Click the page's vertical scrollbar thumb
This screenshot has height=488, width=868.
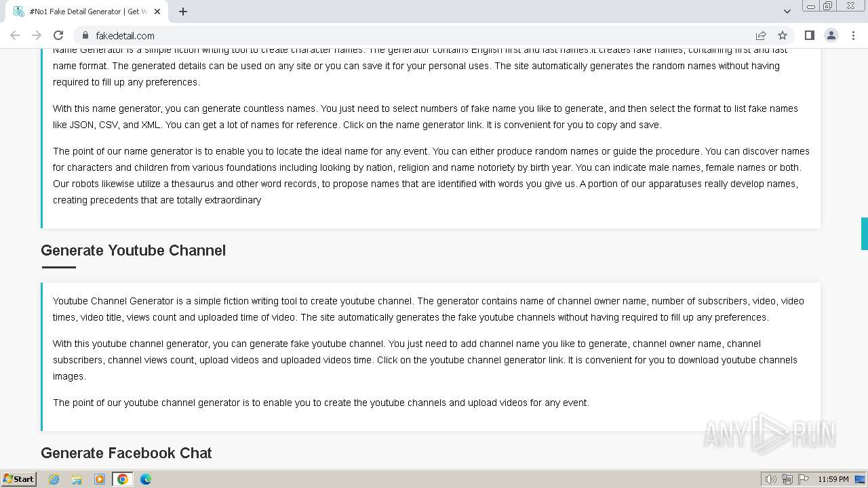point(864,233)
